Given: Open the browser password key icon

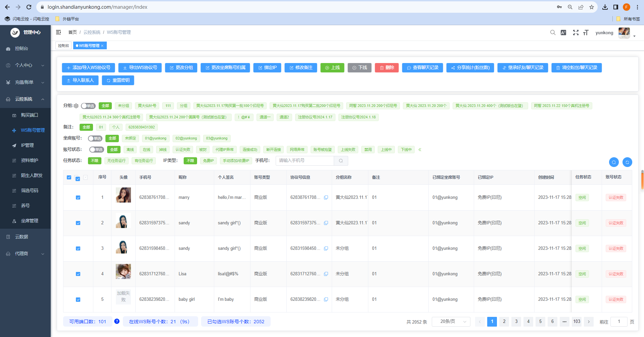Looking at the screenshot, I should [x=559, y=7].
